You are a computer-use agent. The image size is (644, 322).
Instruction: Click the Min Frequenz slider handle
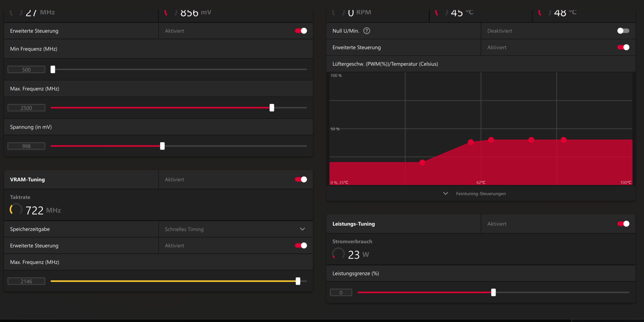(53, 70)
